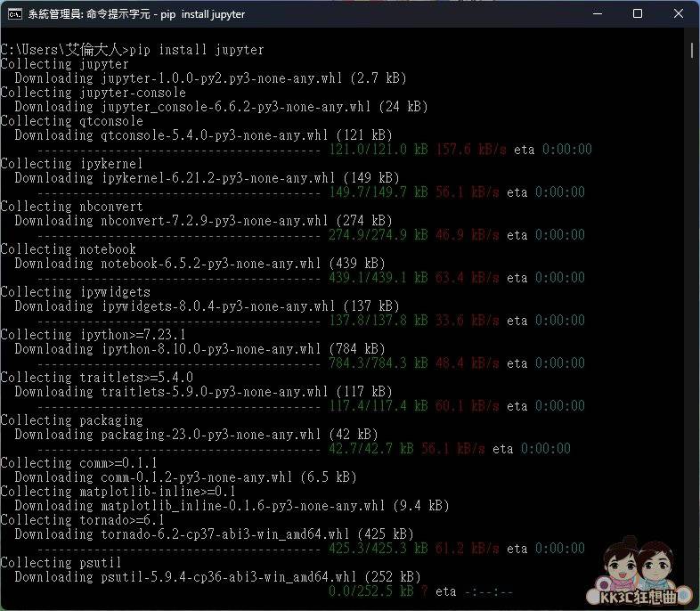Click the 'Collecting traitlets>=5.4.0' line

point(96,378)
